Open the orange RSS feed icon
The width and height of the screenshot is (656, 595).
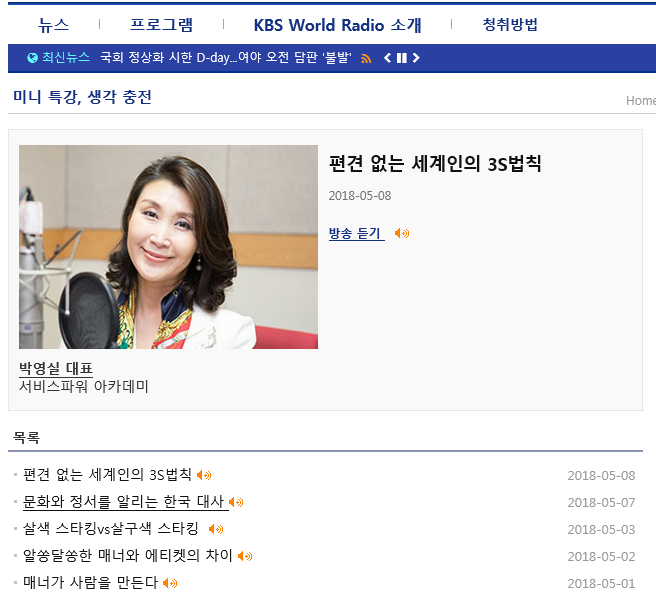coord(366,59)
